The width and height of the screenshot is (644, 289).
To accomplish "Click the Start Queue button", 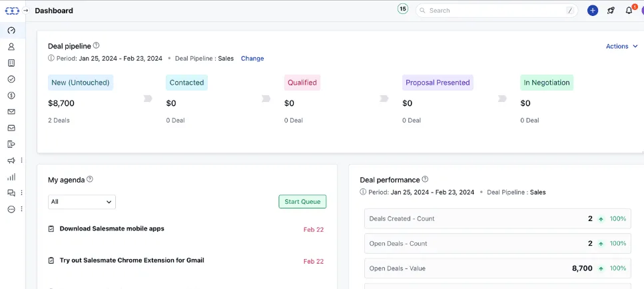I will (302, 202).
